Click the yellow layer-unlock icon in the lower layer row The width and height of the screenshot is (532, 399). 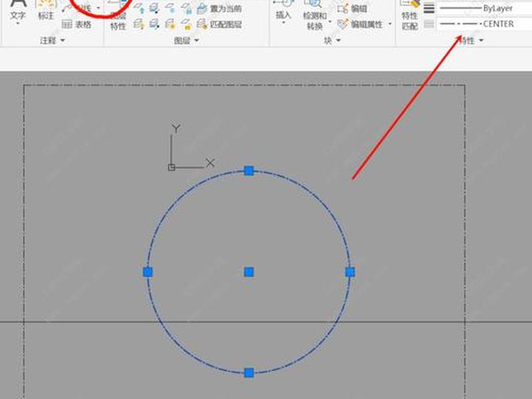(186, 24)
